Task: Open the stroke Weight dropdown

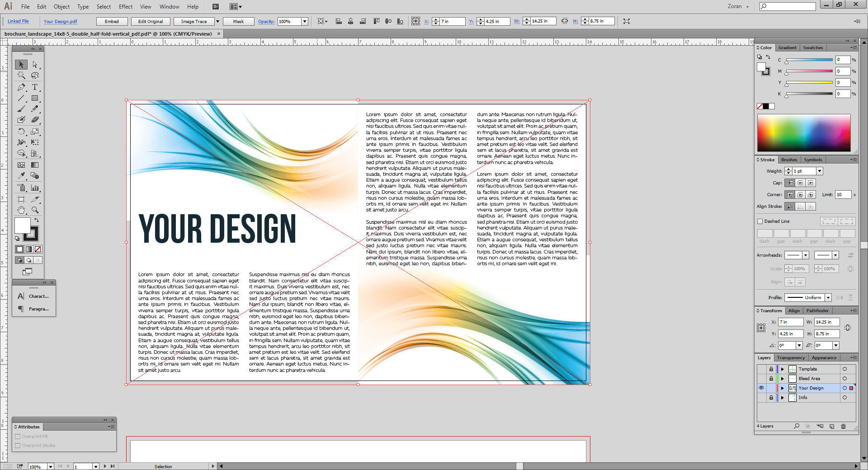Action: [x=819, y=171]
